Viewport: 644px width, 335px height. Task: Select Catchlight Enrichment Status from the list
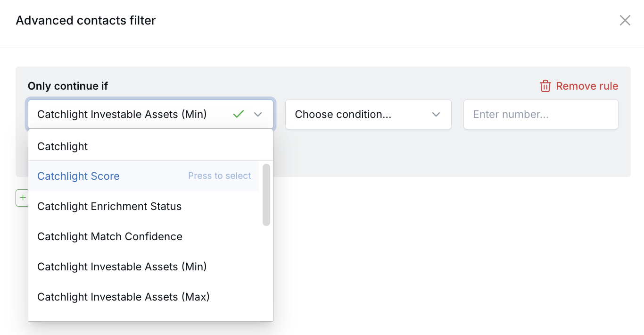coord(109,206)
